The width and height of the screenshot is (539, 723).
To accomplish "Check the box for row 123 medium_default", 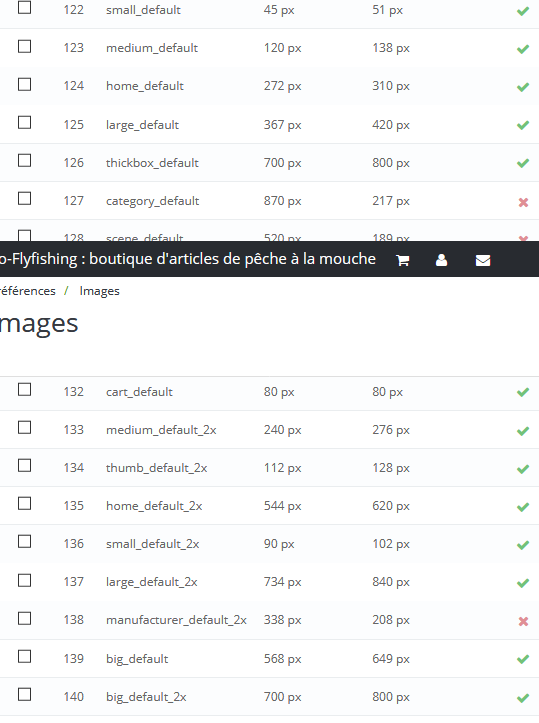I will pos(24,47).
